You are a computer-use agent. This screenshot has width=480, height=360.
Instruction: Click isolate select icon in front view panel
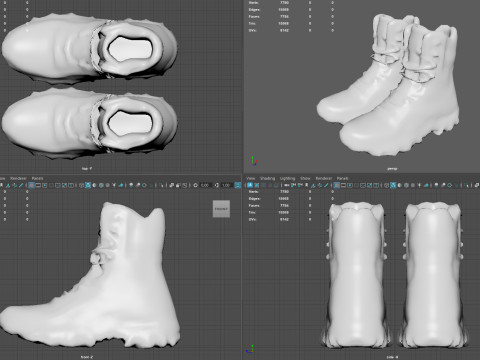161,185
